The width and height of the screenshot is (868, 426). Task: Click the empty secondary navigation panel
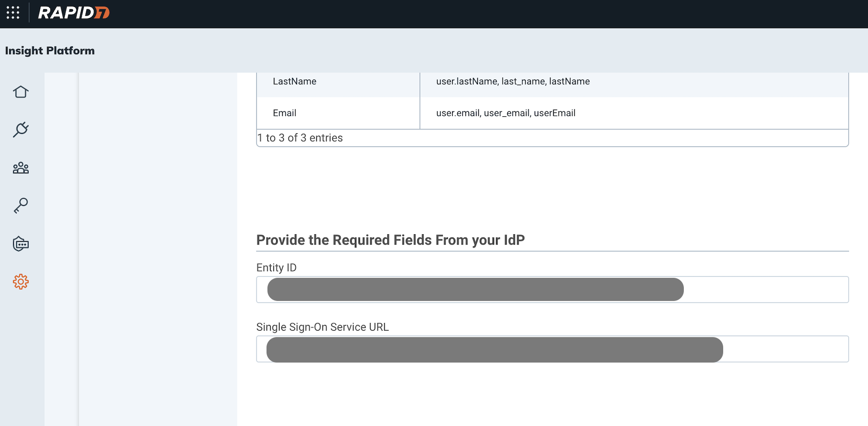(157, 232)
